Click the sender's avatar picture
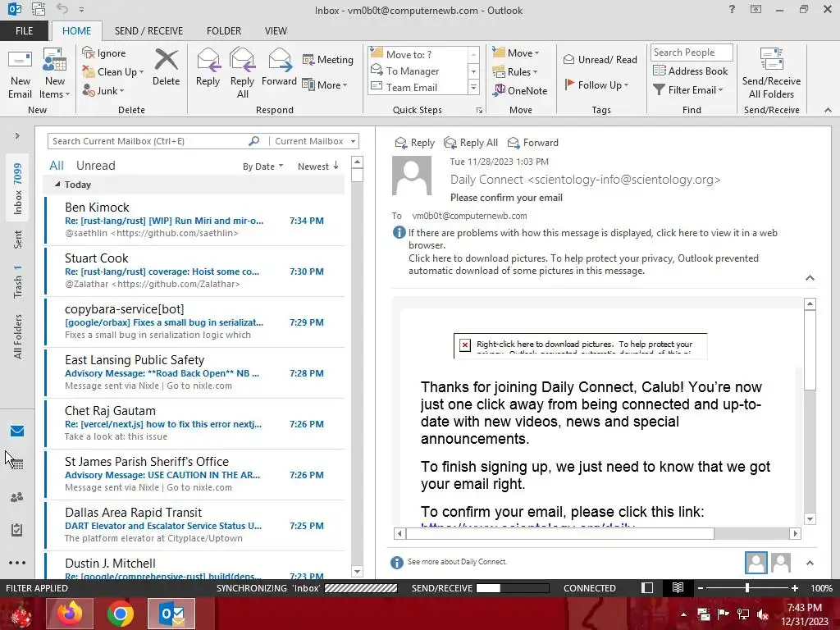Image resolution: width=840 pixels, height=630 pixels. point(412,176)
